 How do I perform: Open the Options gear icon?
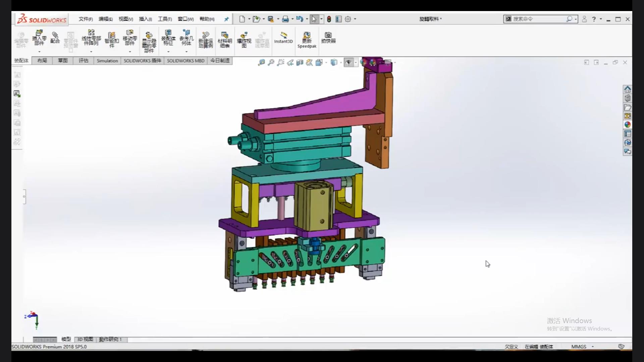coord(348,19)
